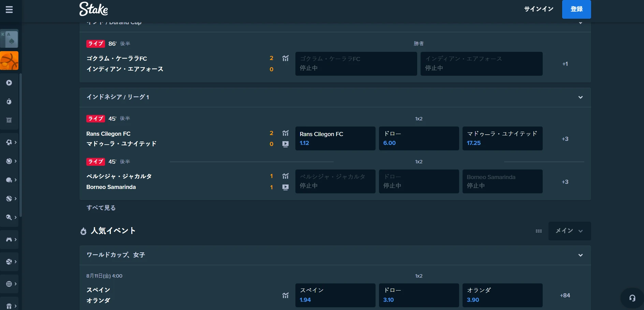The height and width of the screenshot is (310, 644).
Task: Open the ゴクラム・ケーララFC team name
Action: coord(117,58)
